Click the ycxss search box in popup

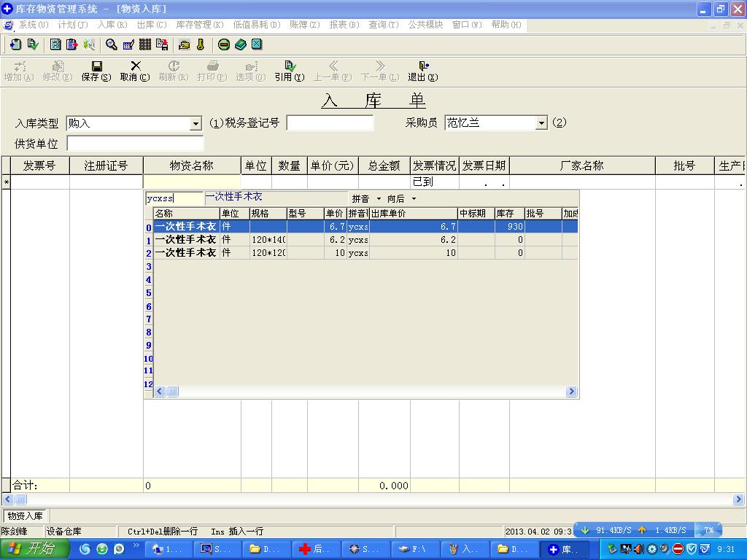[174, 198]
